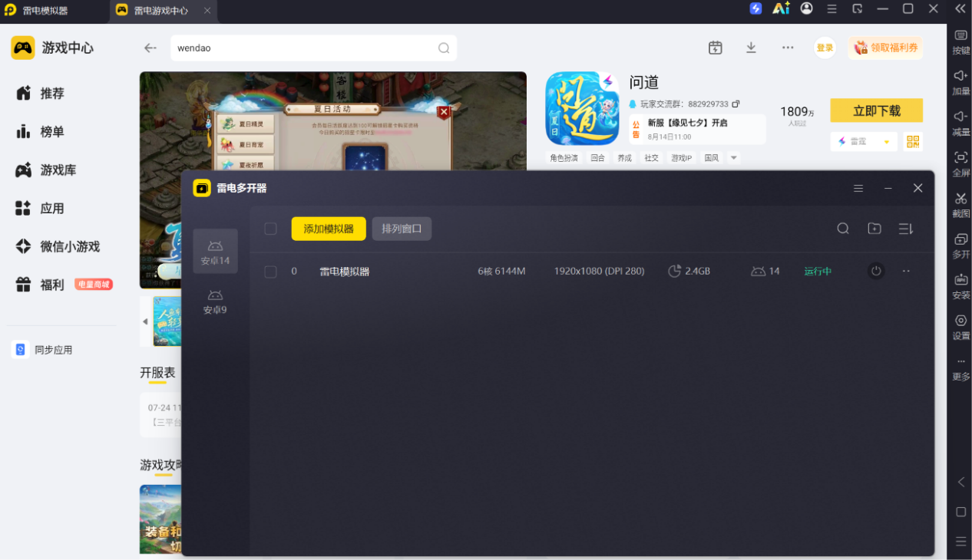Power off the running 雷电模拟器 instance
This screenshot has width=972, height=560.
tap(876, 271)
